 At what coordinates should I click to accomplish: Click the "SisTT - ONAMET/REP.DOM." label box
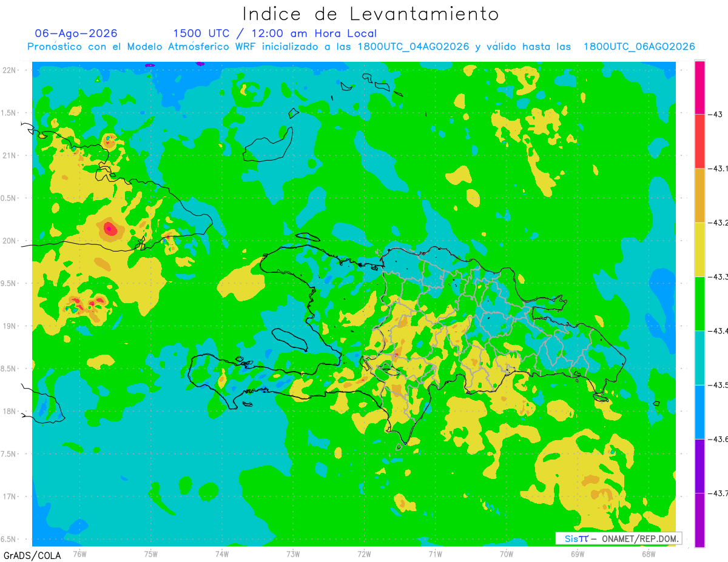[618, 538]
